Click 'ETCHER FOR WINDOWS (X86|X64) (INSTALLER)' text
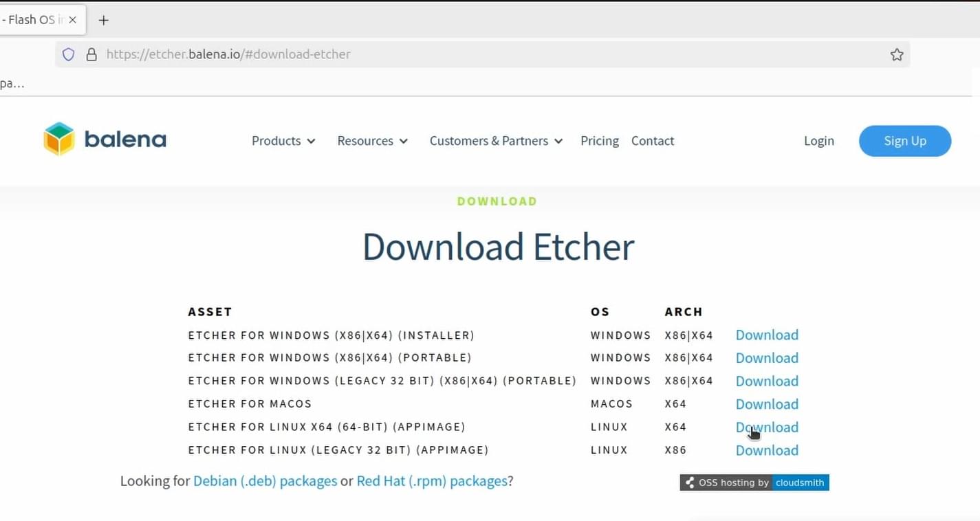The height and width of the screenshot is (521, 980). point(331,335)
